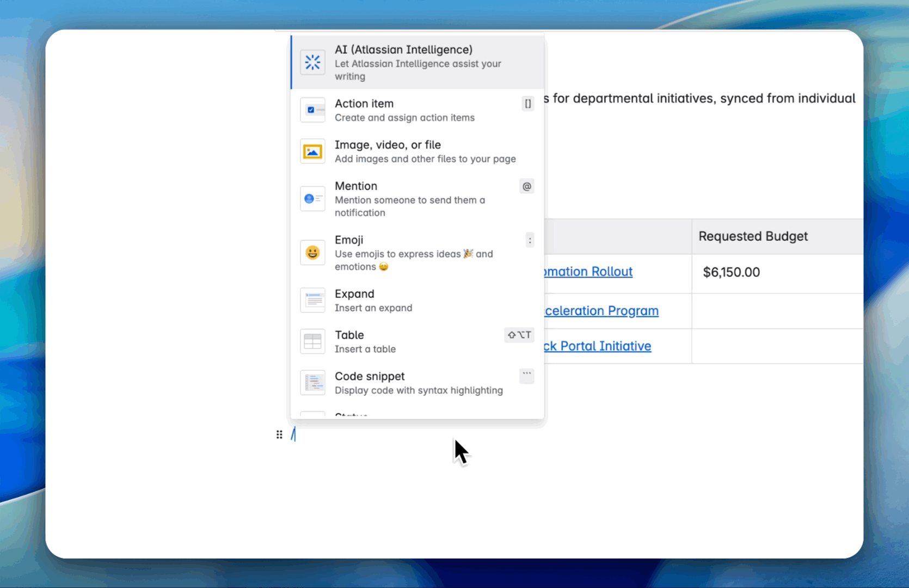Click the Requested Budget column header
909x588 pixels.
[x=753, y=236]
